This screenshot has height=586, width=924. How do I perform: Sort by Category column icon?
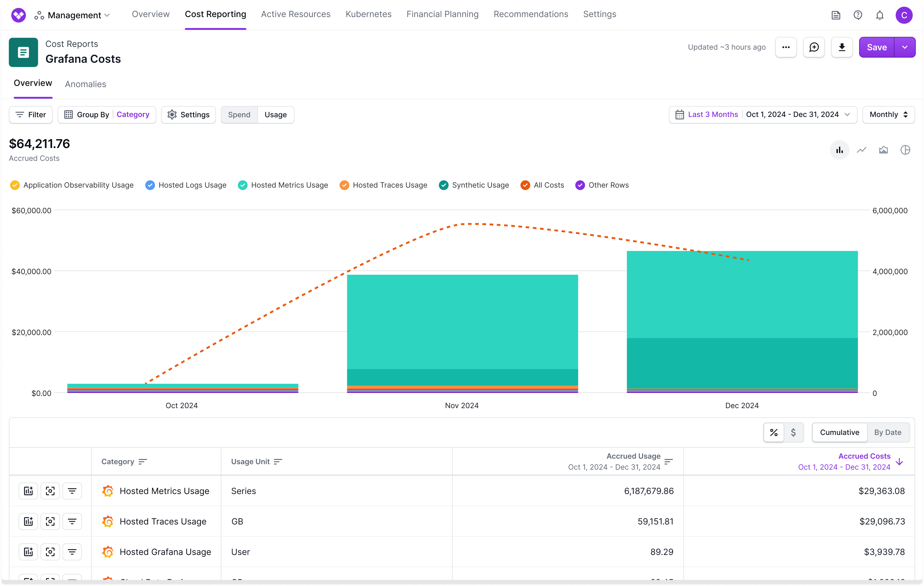[143, 462]
